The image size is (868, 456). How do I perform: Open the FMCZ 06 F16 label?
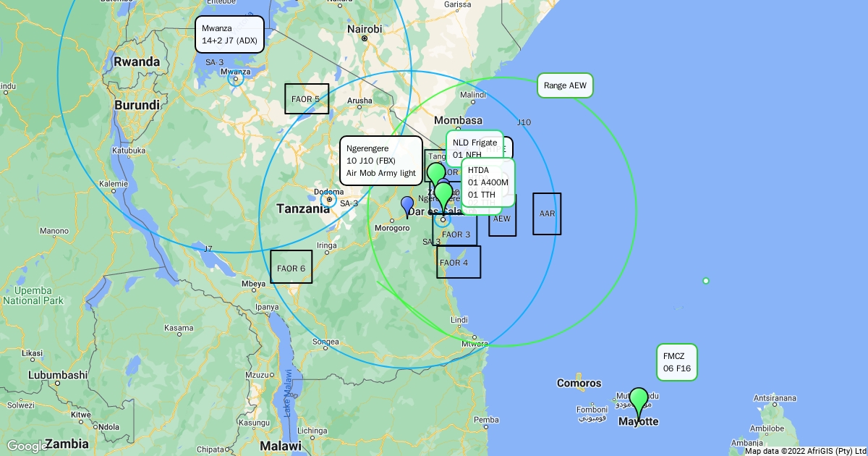(677, 362)
